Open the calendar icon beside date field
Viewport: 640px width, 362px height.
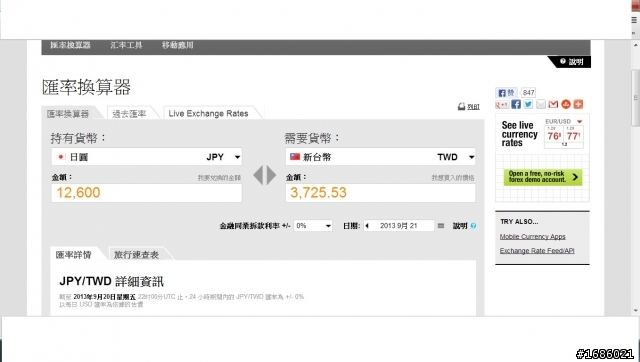441,226
